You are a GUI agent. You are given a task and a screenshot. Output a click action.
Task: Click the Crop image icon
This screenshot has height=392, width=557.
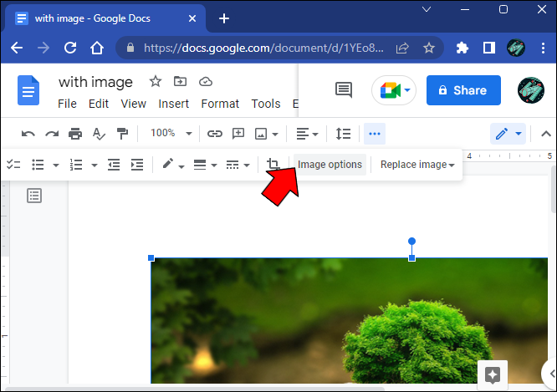click(273, 164)
